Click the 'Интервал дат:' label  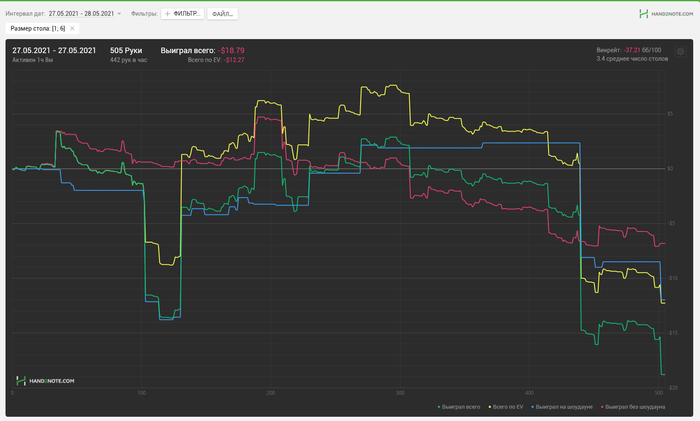[x=25, y=14]
